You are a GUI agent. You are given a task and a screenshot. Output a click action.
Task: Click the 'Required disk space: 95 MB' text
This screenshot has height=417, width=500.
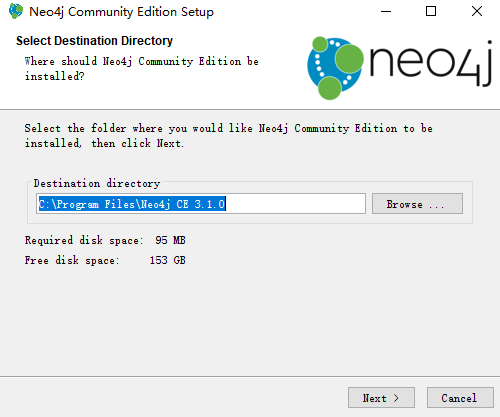coord(105,240)
